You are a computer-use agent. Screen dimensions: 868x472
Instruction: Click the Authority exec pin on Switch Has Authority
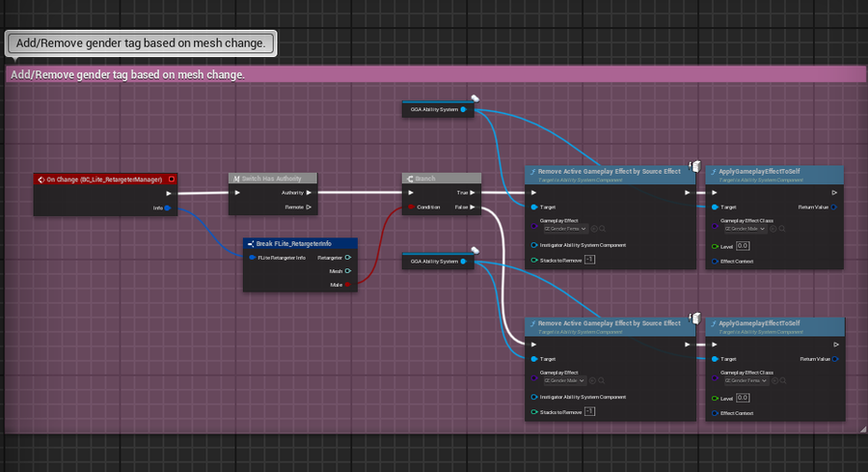click(309, 193)
